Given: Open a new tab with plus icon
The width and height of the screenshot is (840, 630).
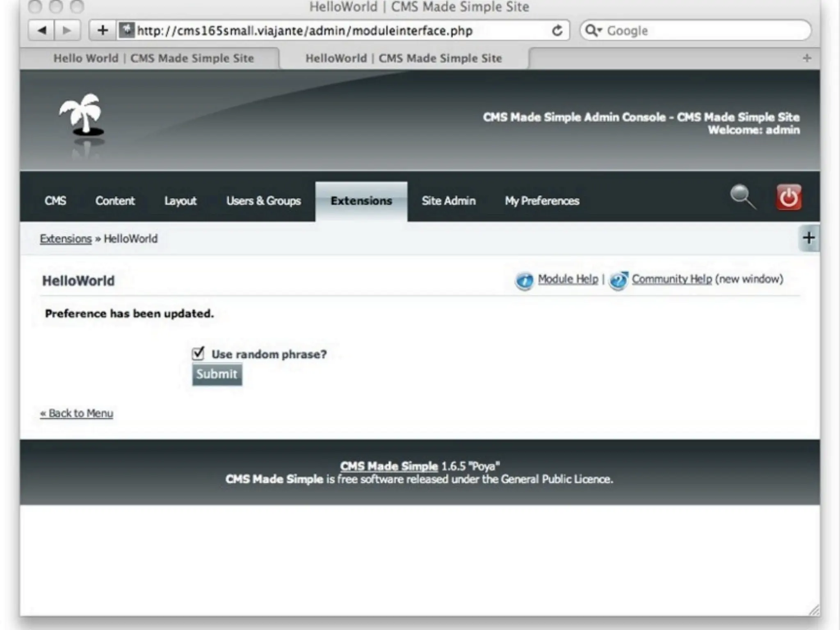Looking at the screenshot, I should (x=807, y=58).
